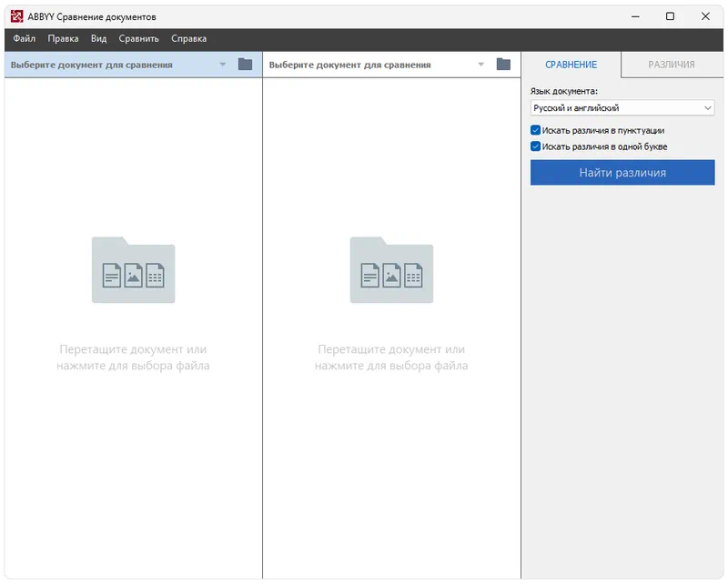
Task: Switch to the РАЗЛИЧИЯ tab
Action: 672,65
